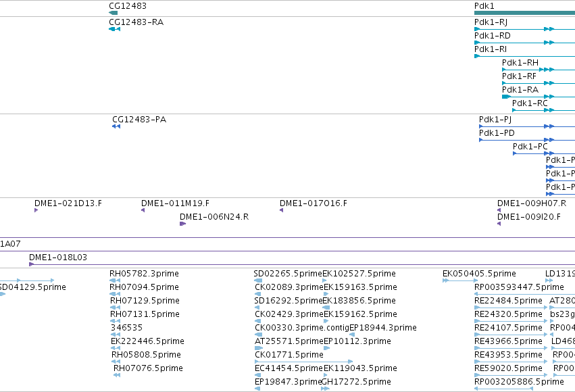Select the DME1-021D13.F arrow marker
Screen dimensions: 575x392
36,210
